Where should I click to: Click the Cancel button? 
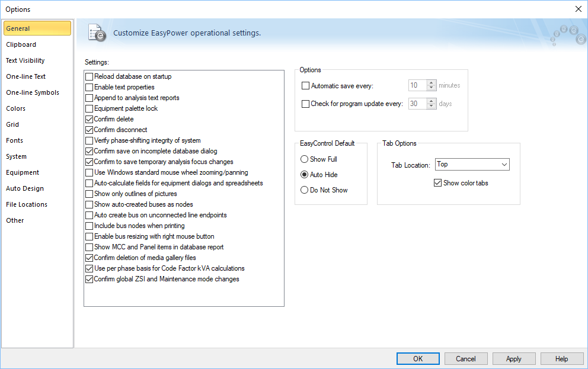(466, 358)
